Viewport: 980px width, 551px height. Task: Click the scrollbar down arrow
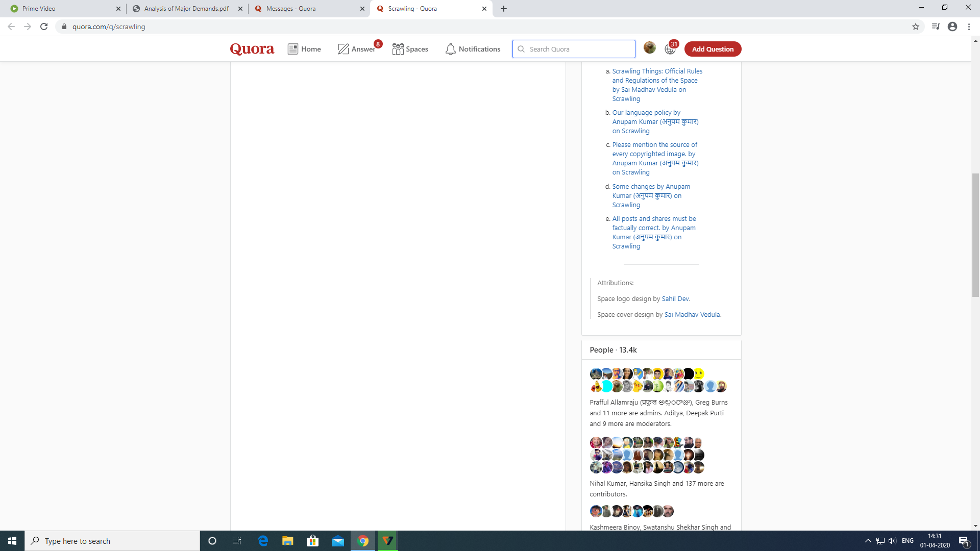pos(975,526)
